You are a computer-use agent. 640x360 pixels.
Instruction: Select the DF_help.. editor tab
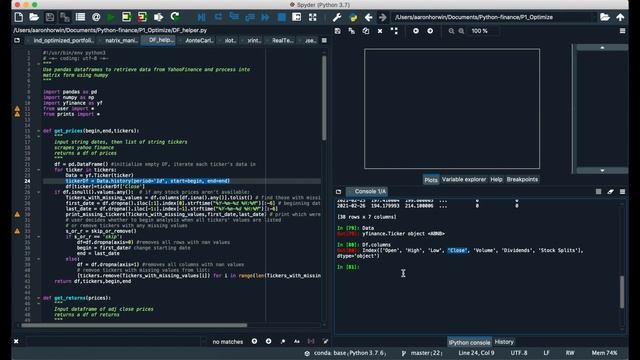pos(159,40)
